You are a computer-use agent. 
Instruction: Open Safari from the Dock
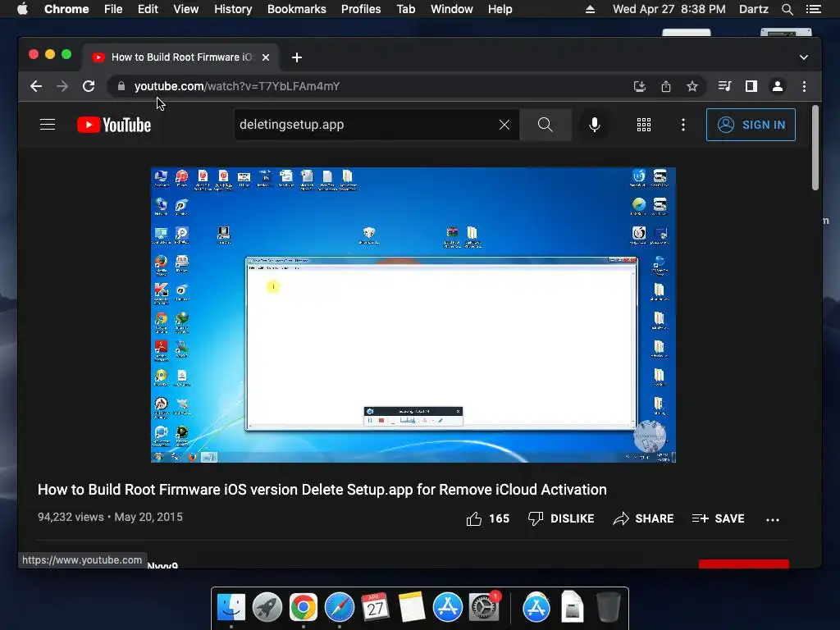pos(339,608)
